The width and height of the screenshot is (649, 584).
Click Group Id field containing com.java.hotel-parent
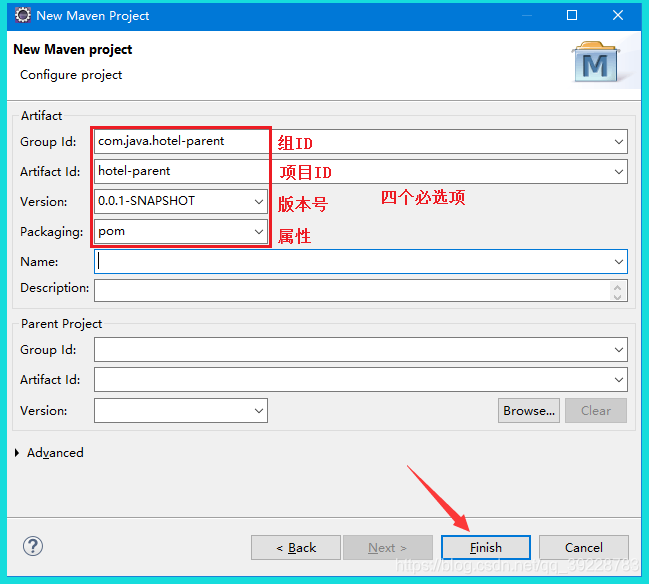[361, 142]
